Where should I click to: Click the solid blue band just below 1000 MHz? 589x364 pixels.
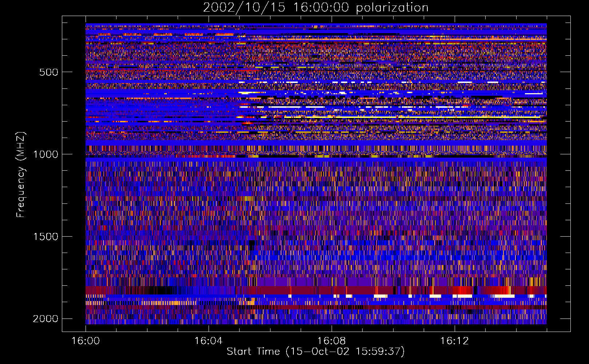click(316, 159)
